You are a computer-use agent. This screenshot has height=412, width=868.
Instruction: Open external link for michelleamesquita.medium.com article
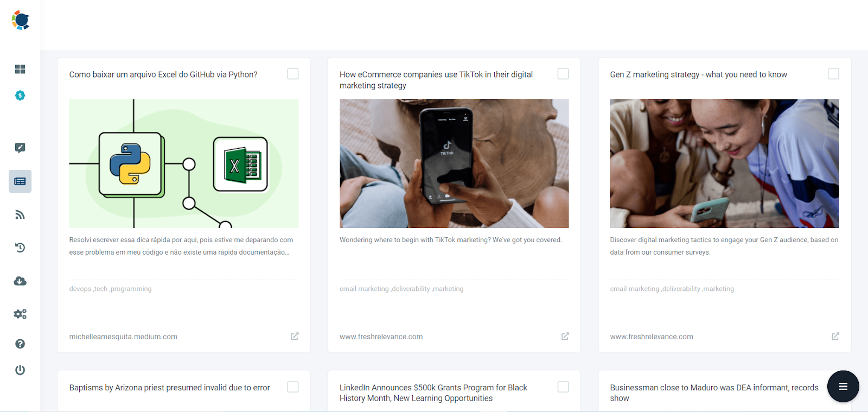click(295, 337)
